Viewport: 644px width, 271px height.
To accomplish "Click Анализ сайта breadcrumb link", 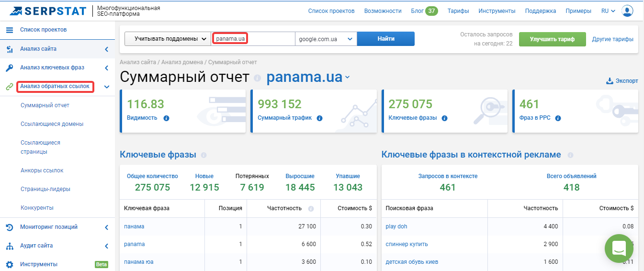I will pyautogui.click(x=137, y=62).
